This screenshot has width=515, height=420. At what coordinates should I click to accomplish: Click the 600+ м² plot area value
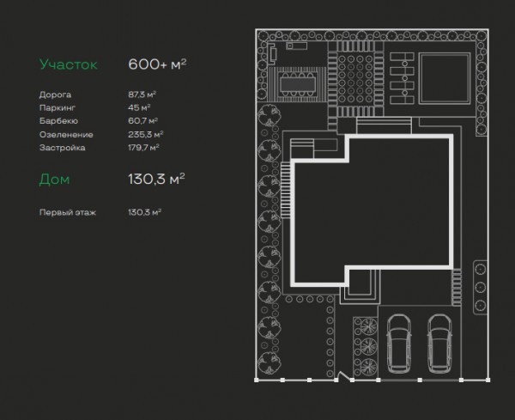[157, 64]
